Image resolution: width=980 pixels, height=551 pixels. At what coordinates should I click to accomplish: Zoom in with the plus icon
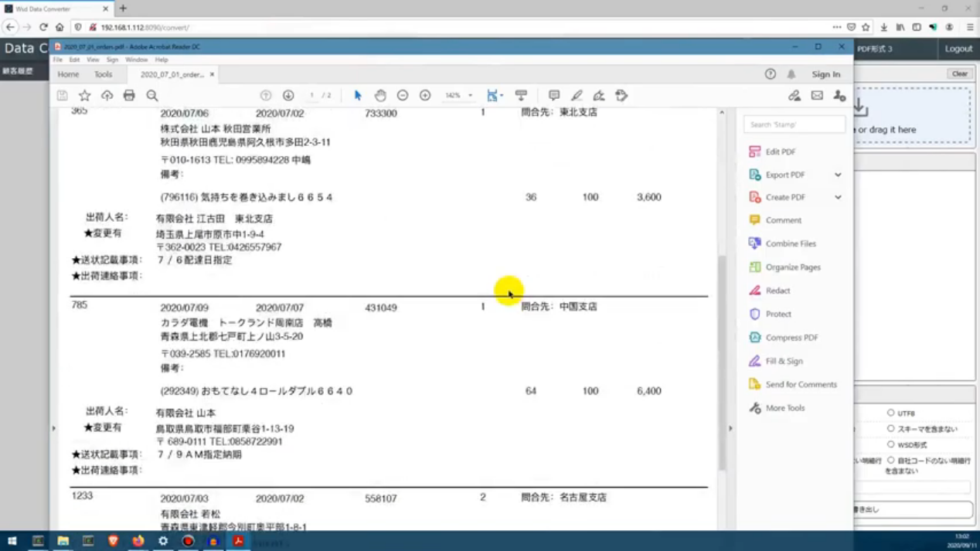pyautogui.click(x=425, y=96)
